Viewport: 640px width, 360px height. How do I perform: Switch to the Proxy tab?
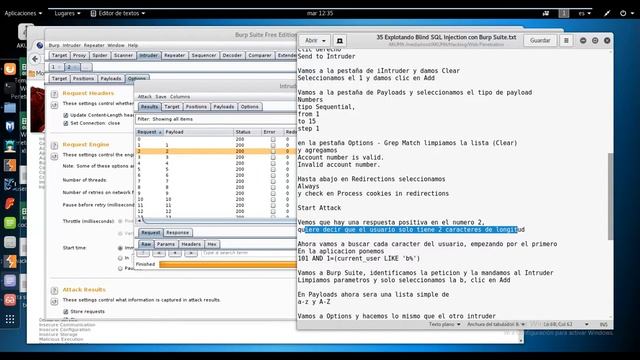(x=79, y=55)
